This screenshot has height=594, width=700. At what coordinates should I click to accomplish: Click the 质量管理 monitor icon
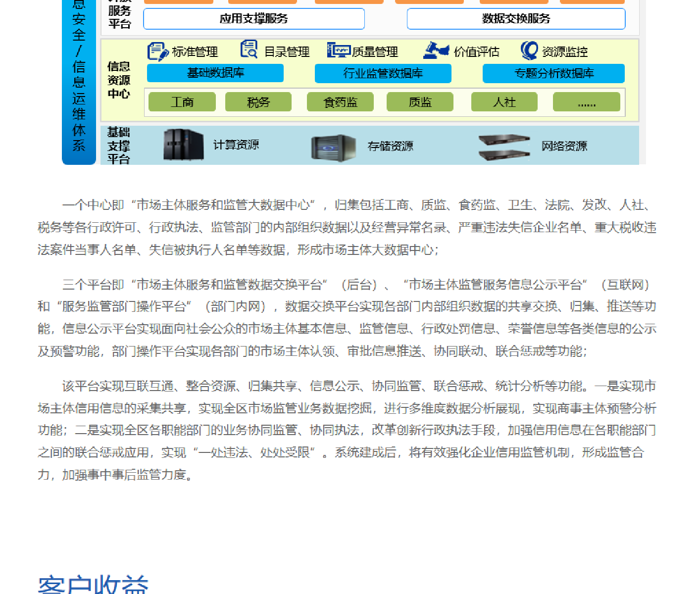(339, 50)
